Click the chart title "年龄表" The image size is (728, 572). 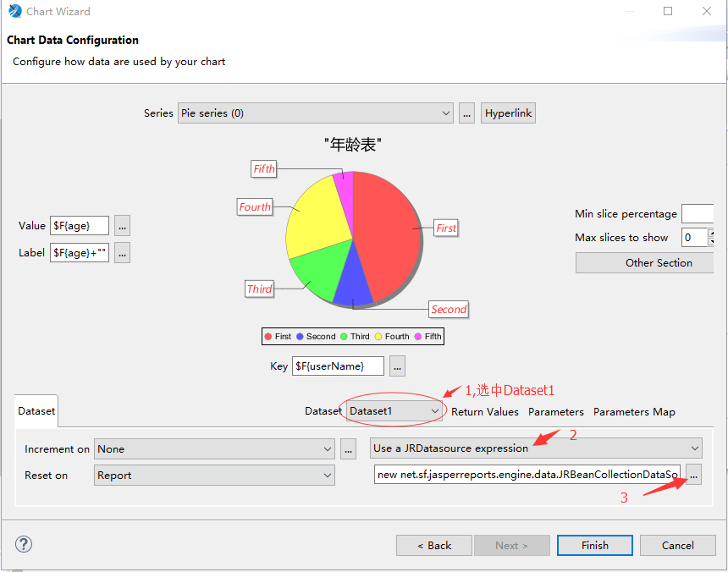pos(353,145)
